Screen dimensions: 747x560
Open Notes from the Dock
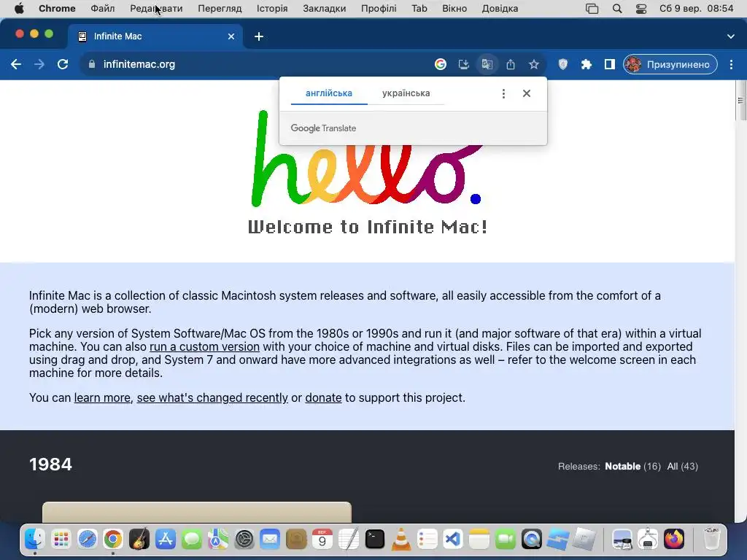pos(479,540)
